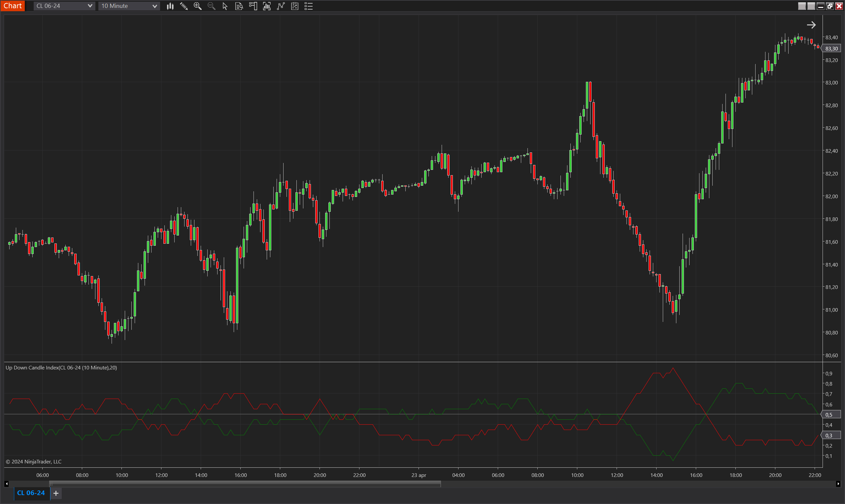Click the zoom in magnifier icon
The width and height of the screenshot is (845, 504).
pos(197,6)
